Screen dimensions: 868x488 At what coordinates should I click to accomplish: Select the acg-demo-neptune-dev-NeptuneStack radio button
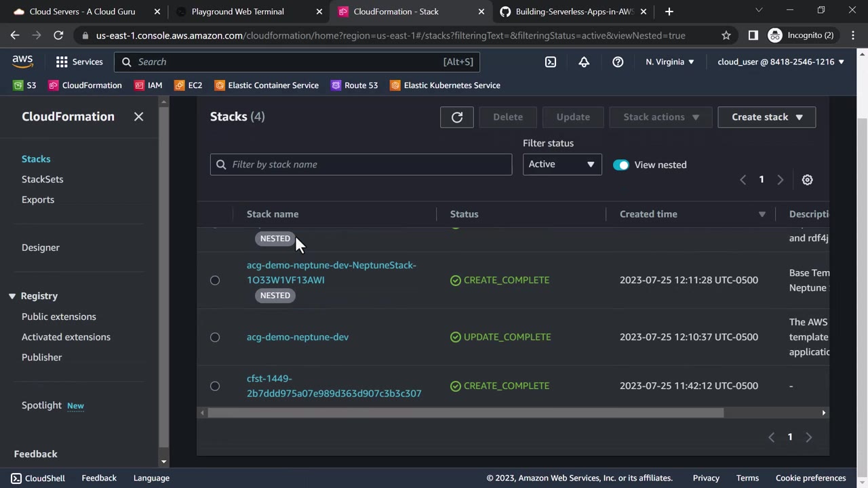coord(215,280)
